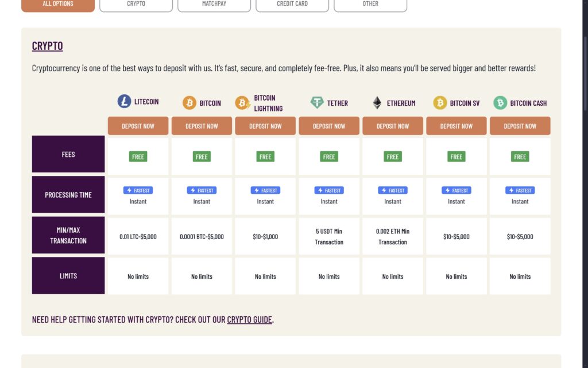Switch to the Crypto tab
The height and width of the screenshot is (368, 588).
[x=136, y=5]
